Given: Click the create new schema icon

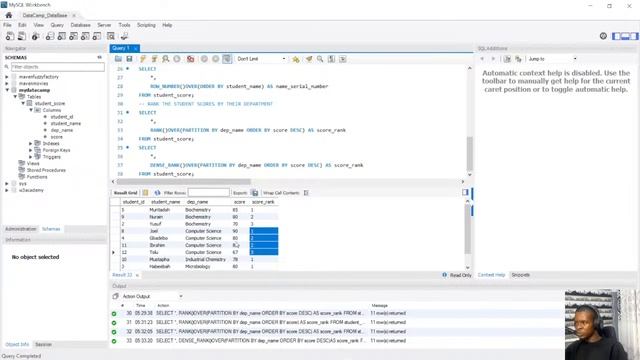Looking at the screenshot, I should (50, 36).
